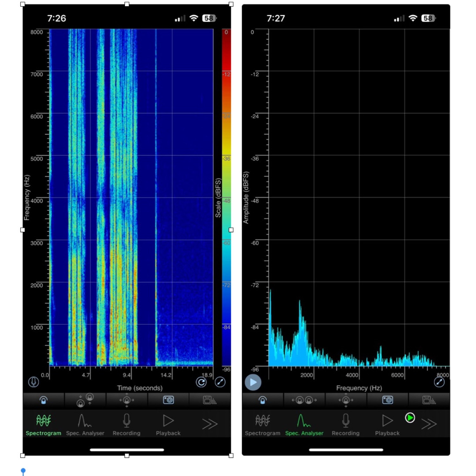This screenshot has height=476, width=476.
Task: Capture snapshot with camera icon, right toolbar
Action: [387, 400]
